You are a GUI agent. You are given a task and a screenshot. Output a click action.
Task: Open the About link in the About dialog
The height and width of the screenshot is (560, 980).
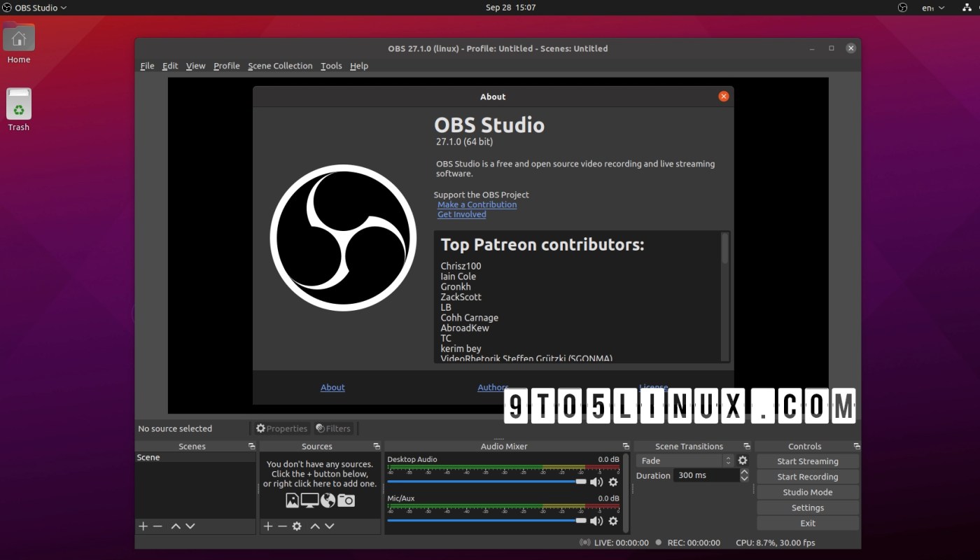click(332, 387)
